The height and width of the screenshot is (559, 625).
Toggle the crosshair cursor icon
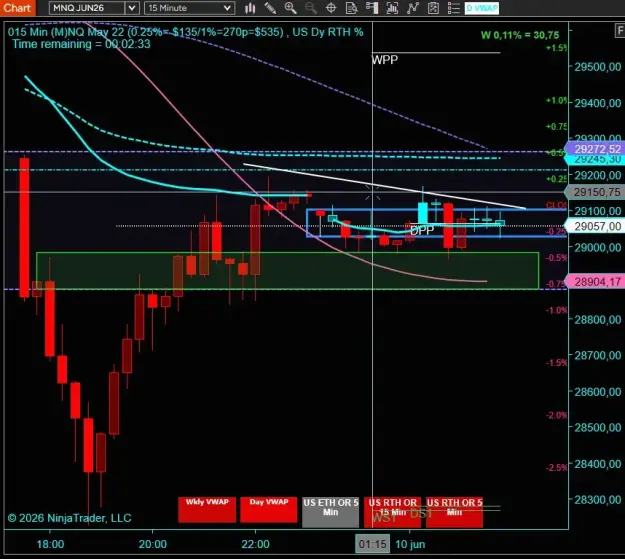[331, 8]
